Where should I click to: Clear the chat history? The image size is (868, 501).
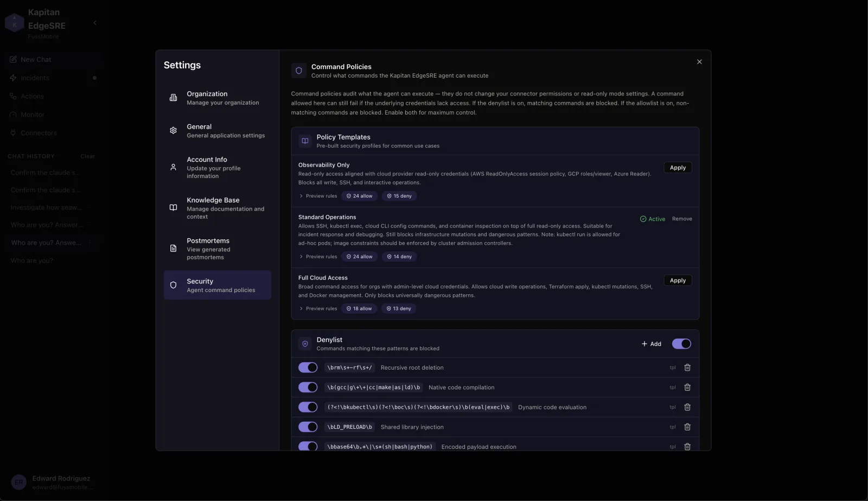coord(87,156)
